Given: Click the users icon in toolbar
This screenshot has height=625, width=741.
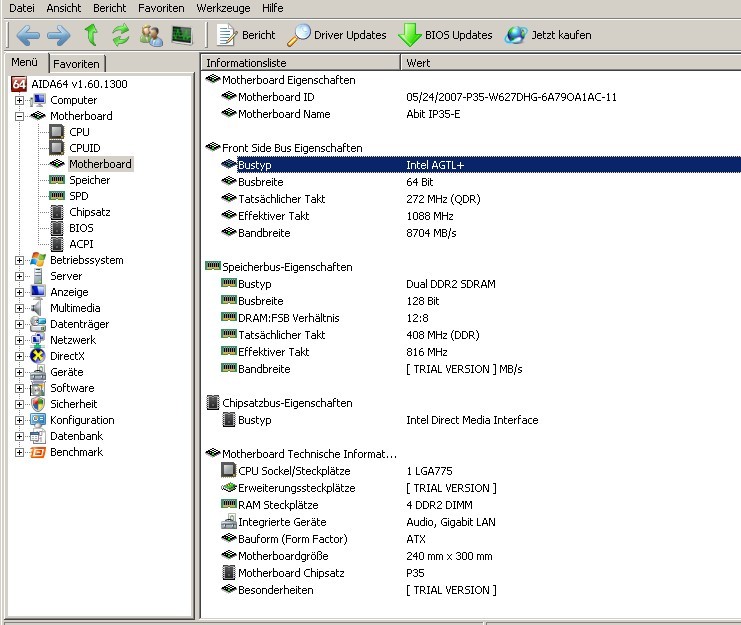Looking at the screenshot, I should pos(151,35).
